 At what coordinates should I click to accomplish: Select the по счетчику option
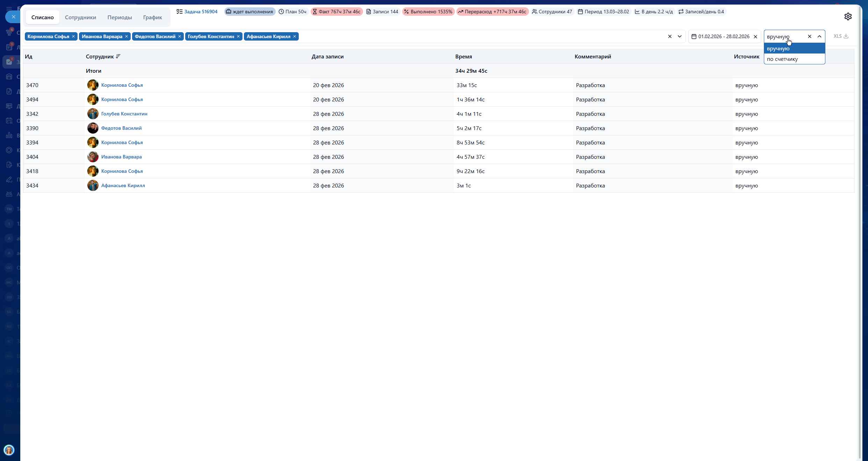(x=782, y=59)
